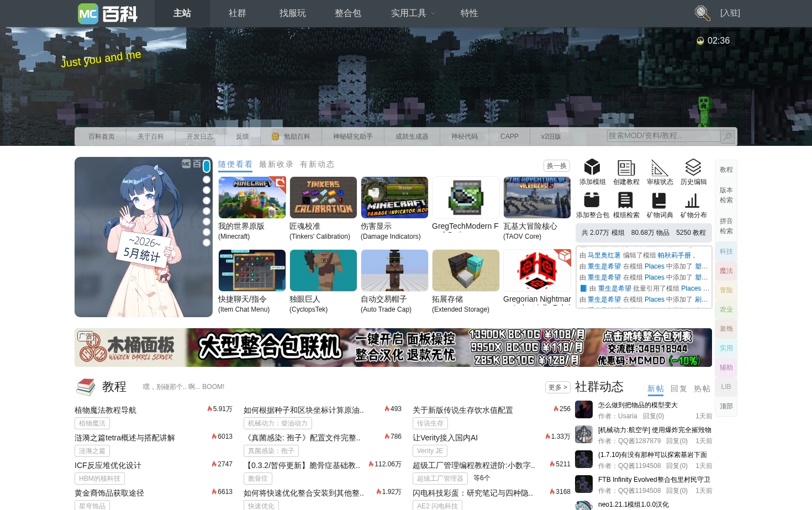Switch to the 最新收录 tab
Screen dimensions: 812x510
pos(276,164)
